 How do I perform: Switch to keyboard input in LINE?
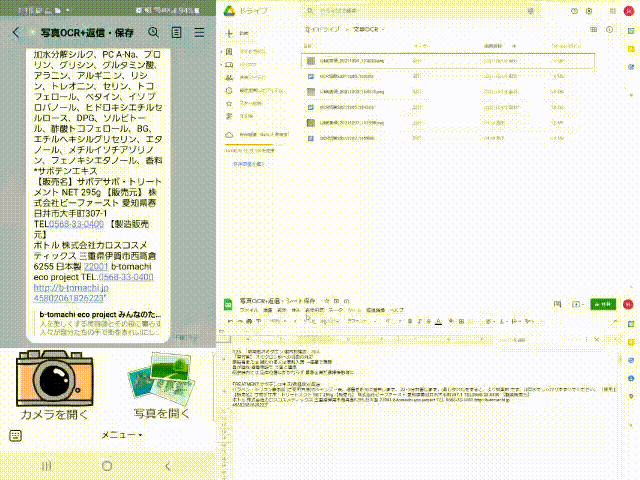tap(16, 436)
